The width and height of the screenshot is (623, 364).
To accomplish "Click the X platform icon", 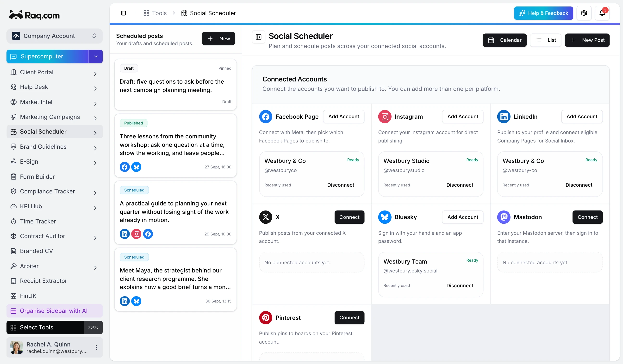I will [266, 217].
